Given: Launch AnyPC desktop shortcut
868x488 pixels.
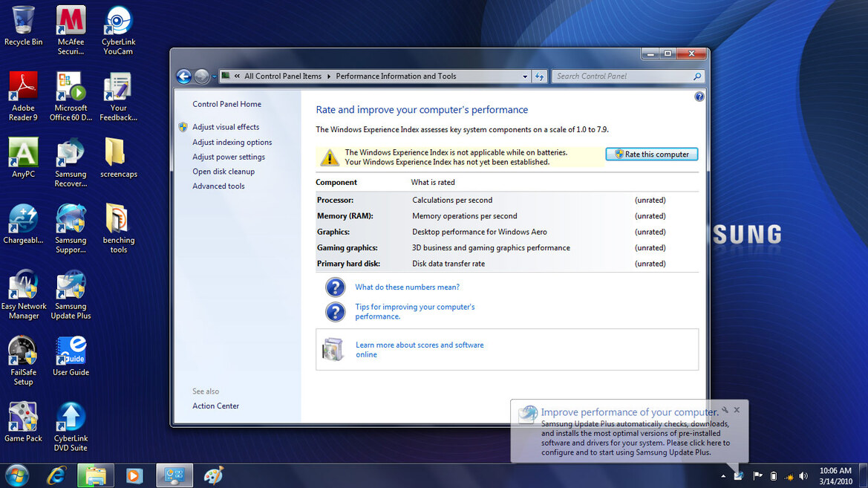Looking at the screenshot, I should [23, 157].
